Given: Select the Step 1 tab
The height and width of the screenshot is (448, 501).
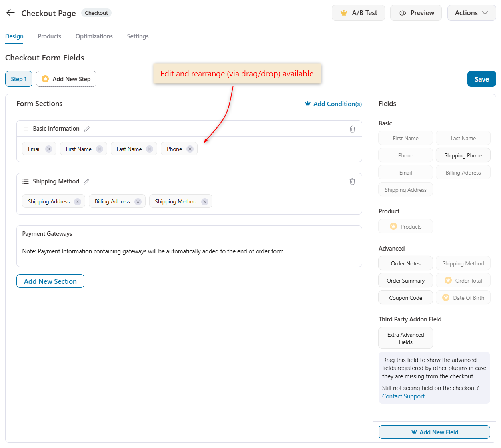Looking at the screenshot, I should coord(19,79).
